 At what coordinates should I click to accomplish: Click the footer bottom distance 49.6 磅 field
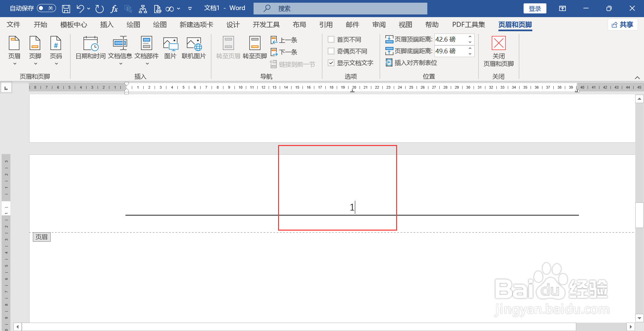tap(450, 51)
